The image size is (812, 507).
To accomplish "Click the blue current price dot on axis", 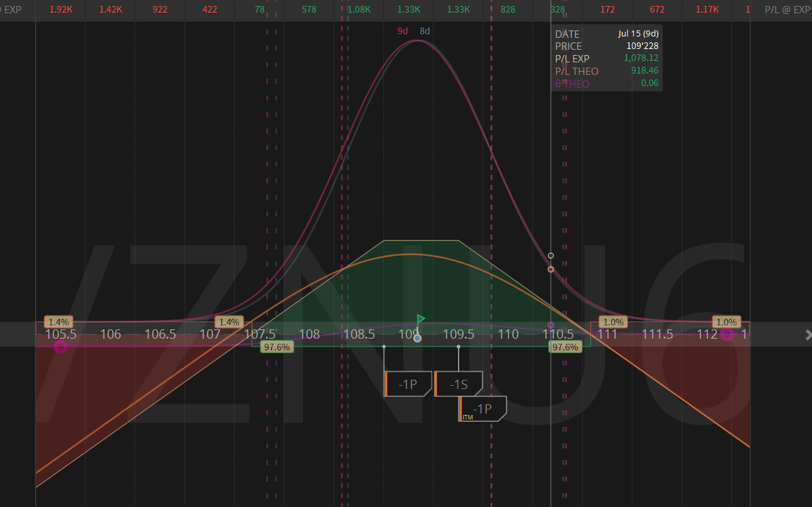I will pos(418,338).
